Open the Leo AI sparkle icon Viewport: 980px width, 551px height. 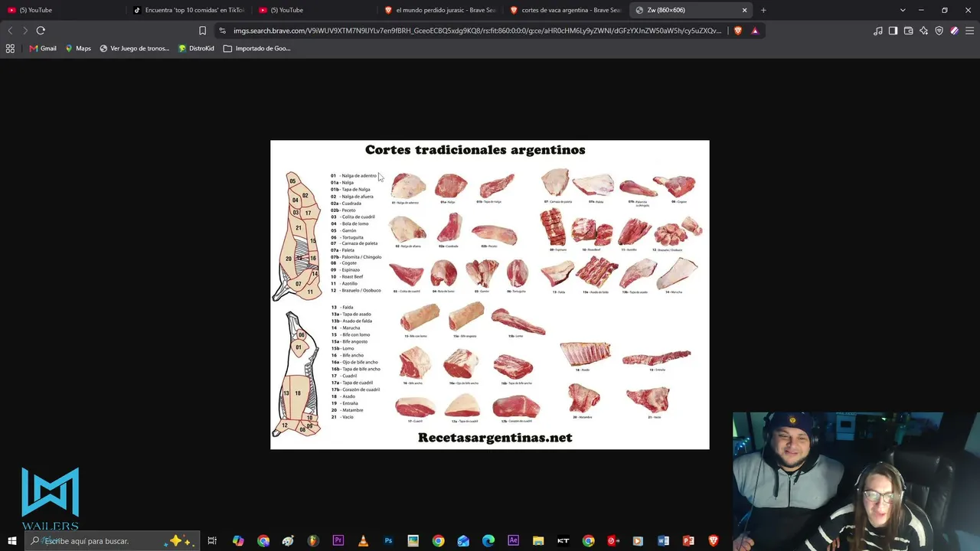[x=924, y=31]
